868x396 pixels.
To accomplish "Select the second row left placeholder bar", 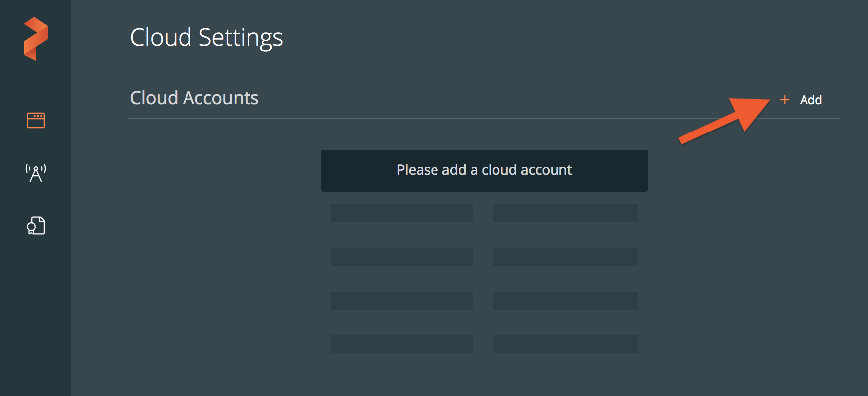I will click(x=402, y=257).
